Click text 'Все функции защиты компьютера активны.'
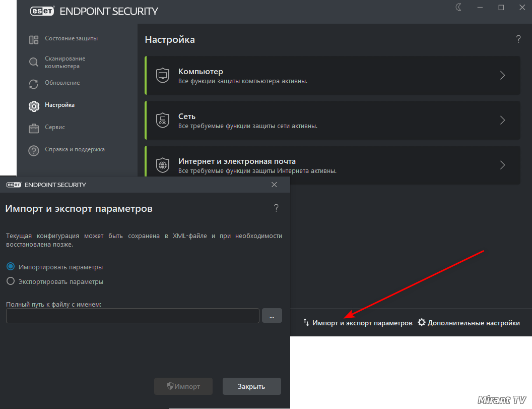 pos(243,81)
